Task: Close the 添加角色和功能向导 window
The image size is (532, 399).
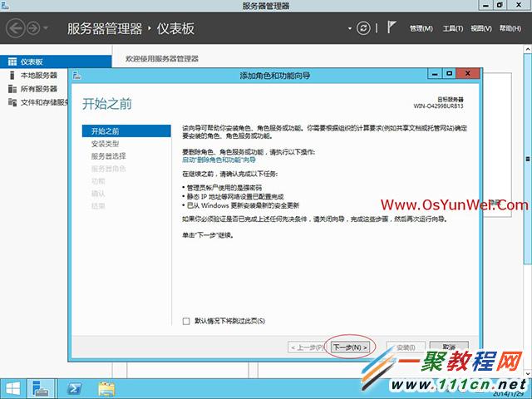Action: [x=468, y=73]
